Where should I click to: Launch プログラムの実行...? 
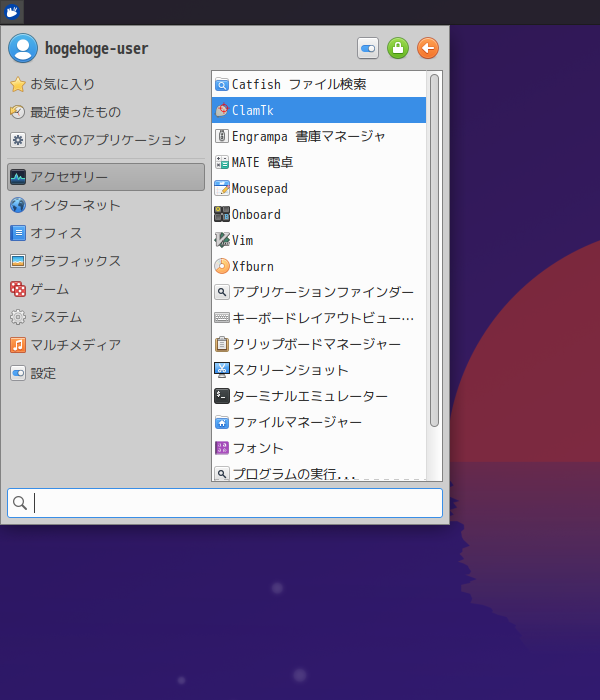click(319, 471)
